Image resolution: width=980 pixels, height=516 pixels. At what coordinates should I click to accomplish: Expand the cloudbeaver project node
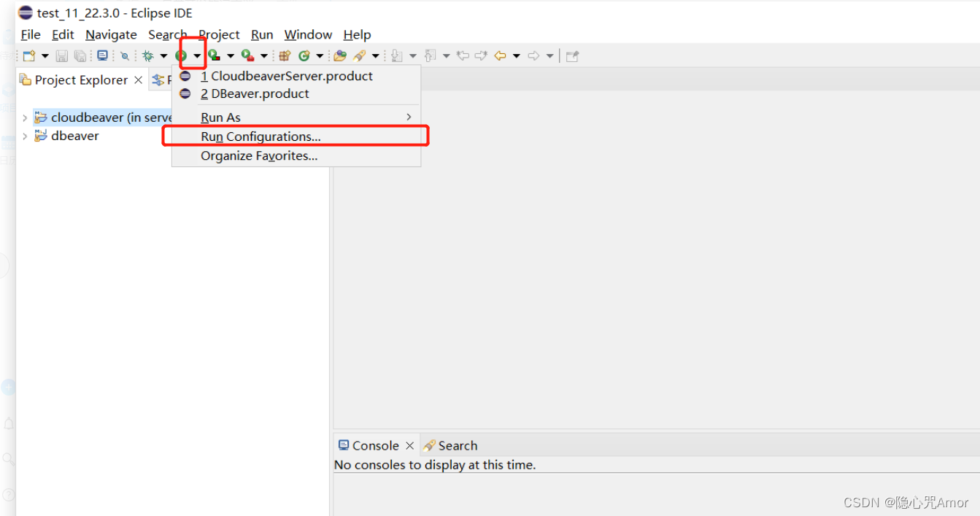25,118
